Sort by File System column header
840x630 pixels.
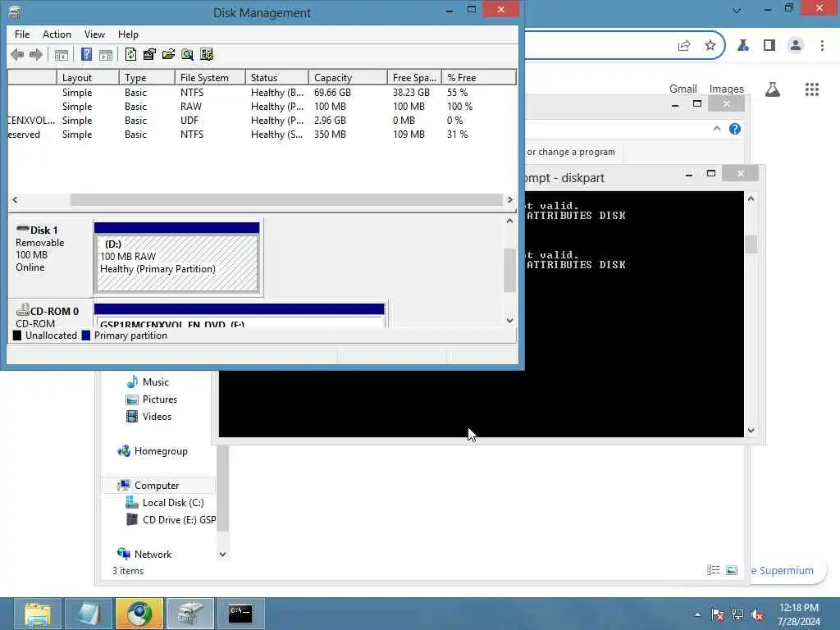210,78
